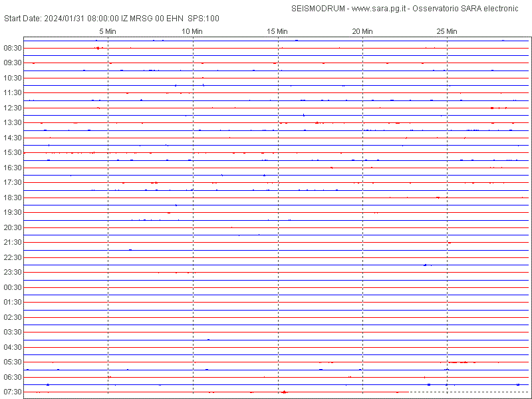Select the 21:30 time row label
This screenshot has width=532, height=399.
click(x=13, y=243)
